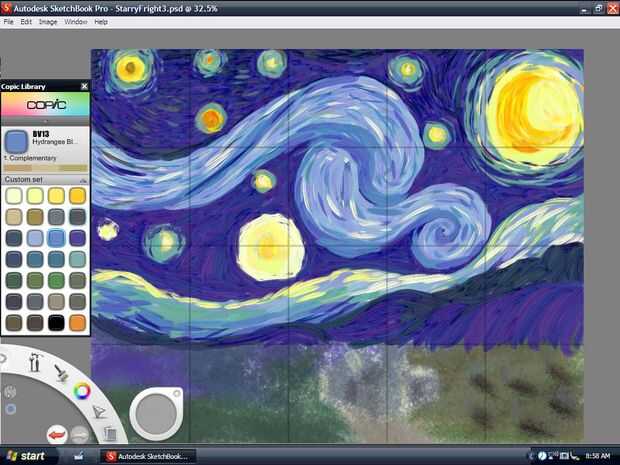This screenshot has width=620, height=465.
Task: Close the Copic Library panel
Action: click(x=84, y=86)
